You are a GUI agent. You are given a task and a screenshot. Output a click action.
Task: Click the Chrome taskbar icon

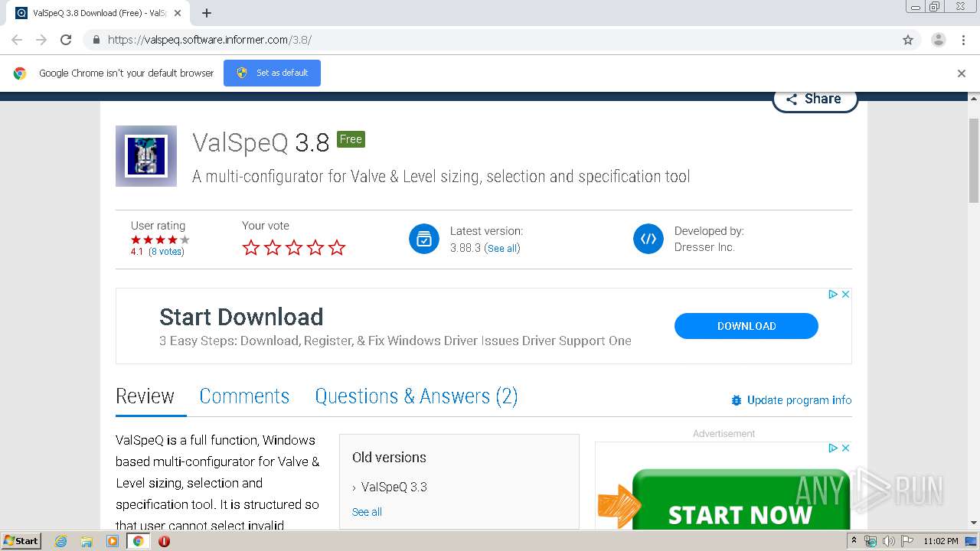tap(138, 541)
